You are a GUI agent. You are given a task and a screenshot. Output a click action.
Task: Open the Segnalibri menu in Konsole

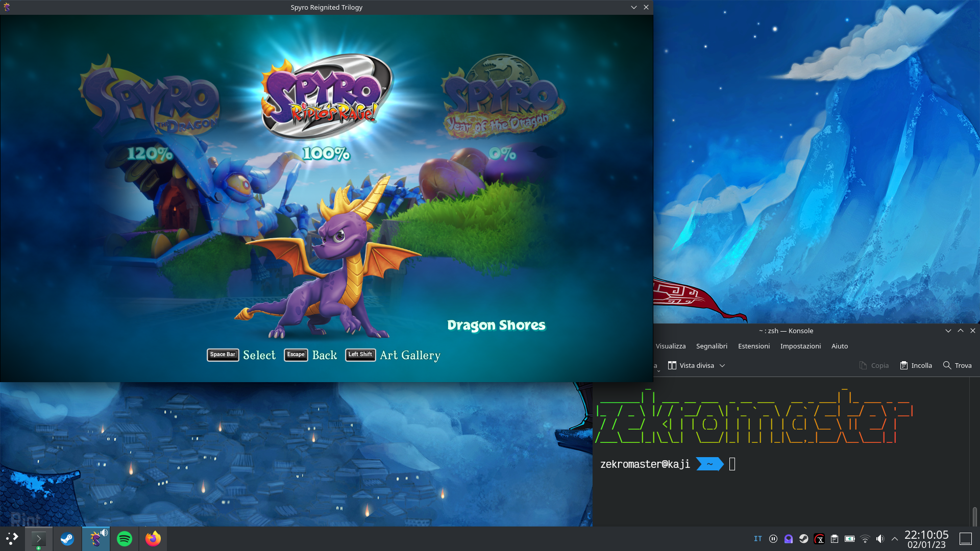pyautogui.click(x=712, y=346)
